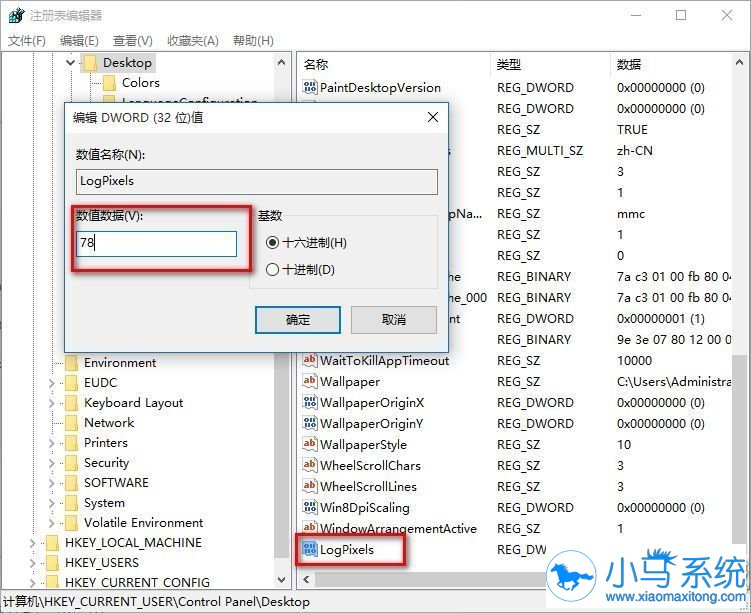The height and width of the screenshot is (613, 751).
Task: Click the 数据 column header
Action: (671, 64)
